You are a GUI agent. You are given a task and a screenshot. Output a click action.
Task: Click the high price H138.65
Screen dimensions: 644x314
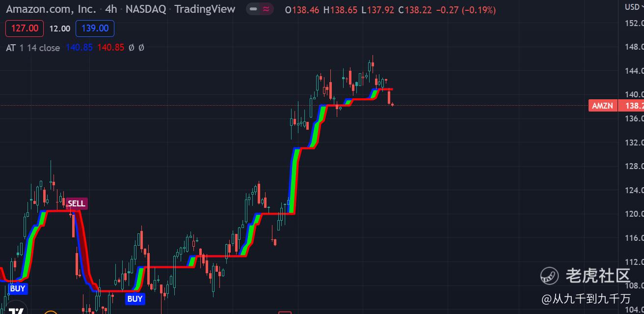(x=340, y=10)
